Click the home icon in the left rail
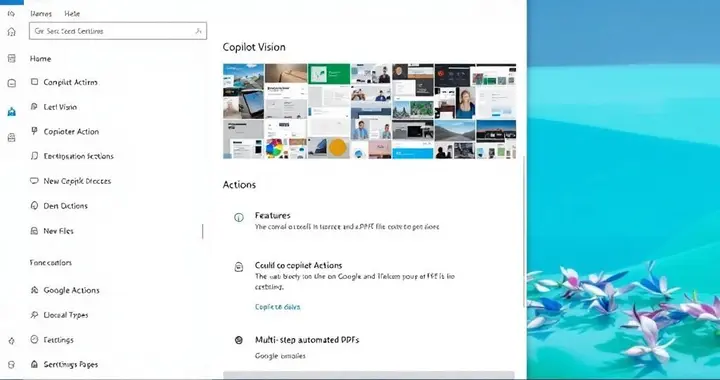This screenshot has height=380, width=720. (x=11, y=32)
